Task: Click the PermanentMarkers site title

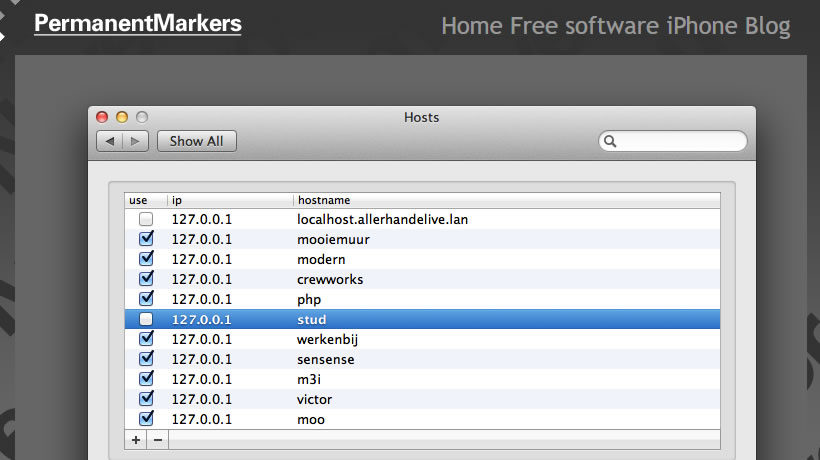Action: 137,22
